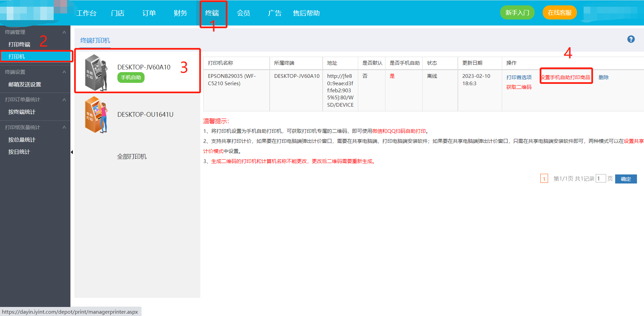Collapse the 终端设置 section
This screenshot has width=644, height=316.
[64, 72]
